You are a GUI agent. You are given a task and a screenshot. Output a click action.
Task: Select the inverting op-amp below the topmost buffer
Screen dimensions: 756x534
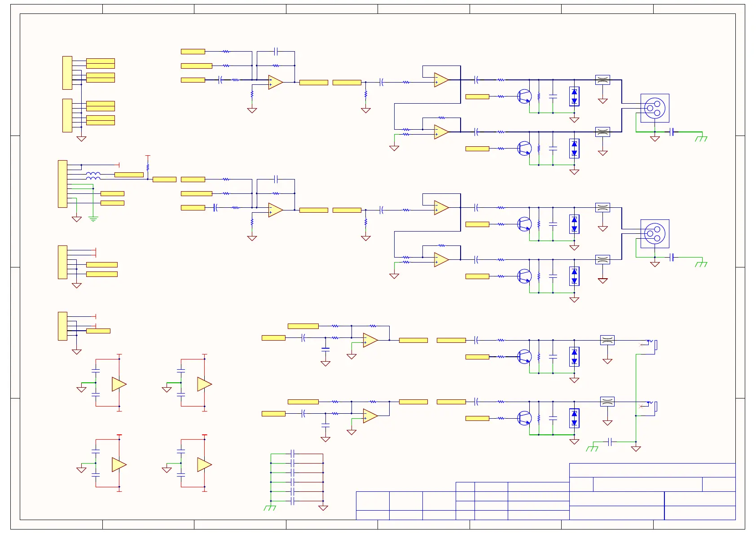(441, 132)
